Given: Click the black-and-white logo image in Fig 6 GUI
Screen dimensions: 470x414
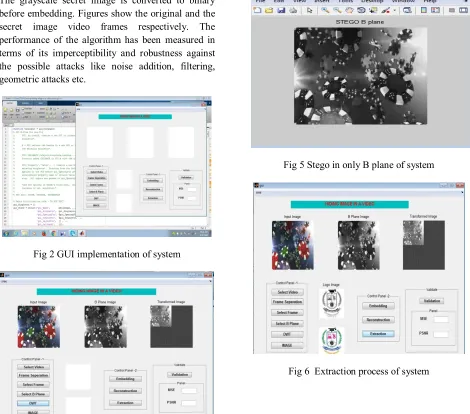Looking at the screenshot, I should click(331, 303).
